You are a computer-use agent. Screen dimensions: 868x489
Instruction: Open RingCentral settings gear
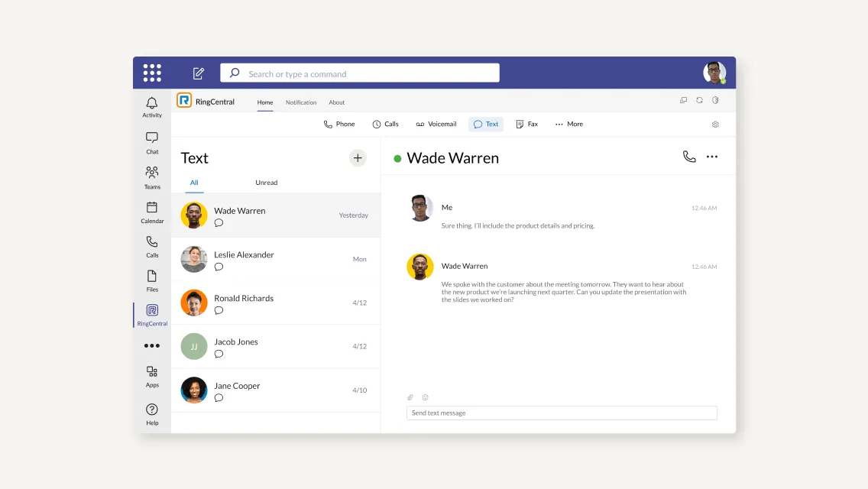click(x=715, y=124)
